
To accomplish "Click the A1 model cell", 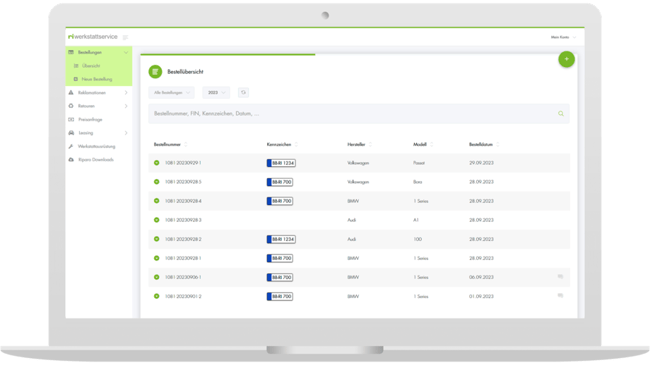I will tap(416, 220).
